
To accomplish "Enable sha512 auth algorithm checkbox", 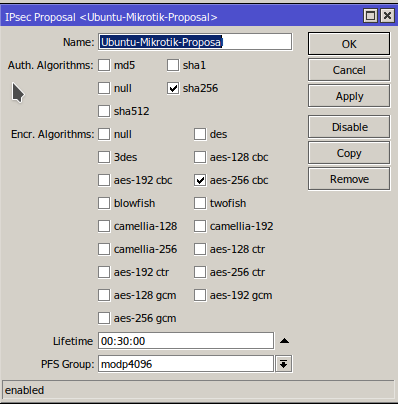I will point(104,111).
